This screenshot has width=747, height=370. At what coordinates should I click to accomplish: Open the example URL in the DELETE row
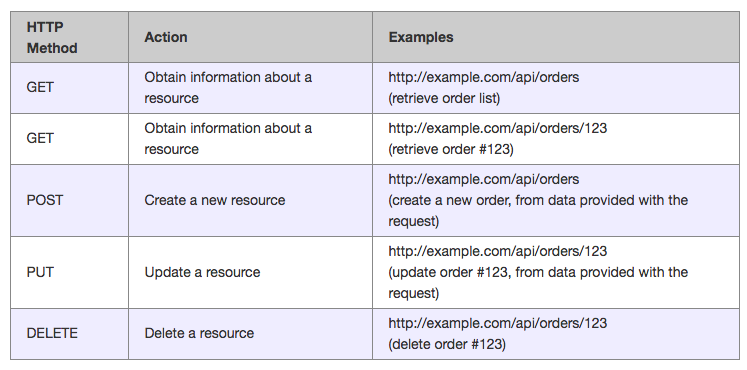click(498, 323)
